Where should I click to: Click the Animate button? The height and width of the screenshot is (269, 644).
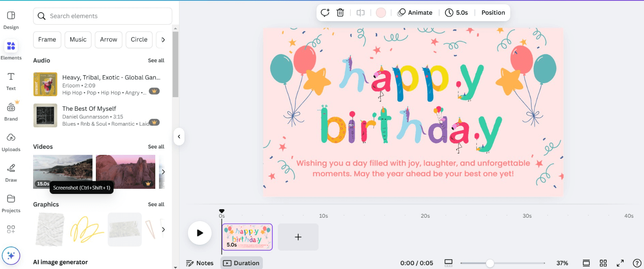(x=415, y=13)
